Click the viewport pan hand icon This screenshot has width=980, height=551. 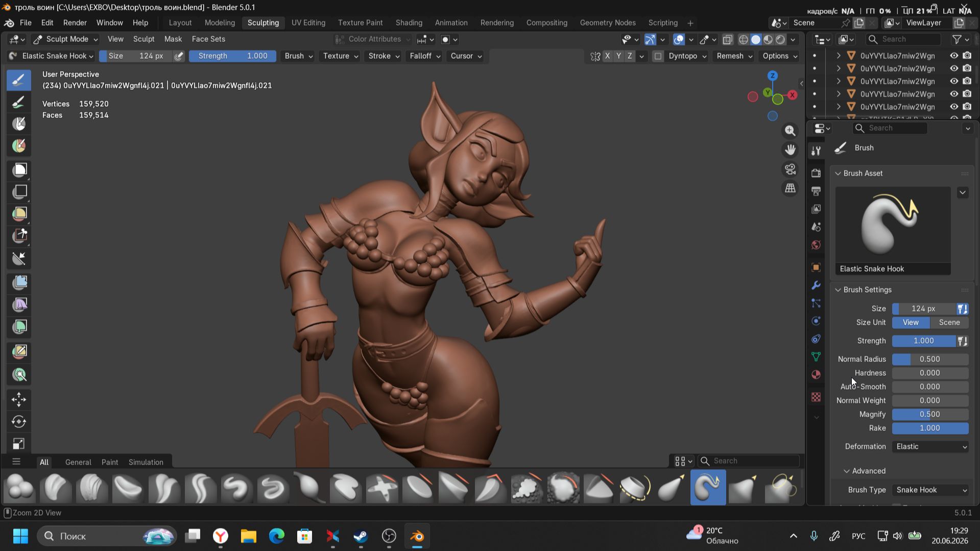click(x=790, y=150)
